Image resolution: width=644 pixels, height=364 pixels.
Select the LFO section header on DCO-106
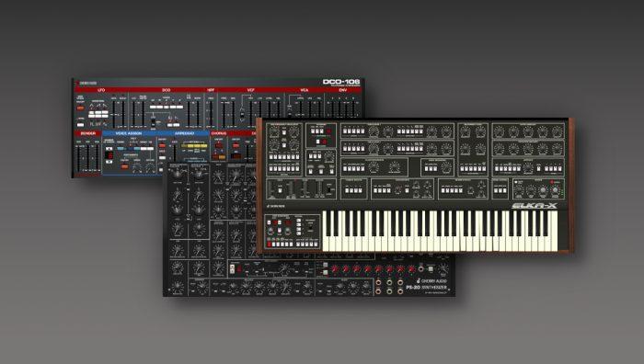coord(101,90)
